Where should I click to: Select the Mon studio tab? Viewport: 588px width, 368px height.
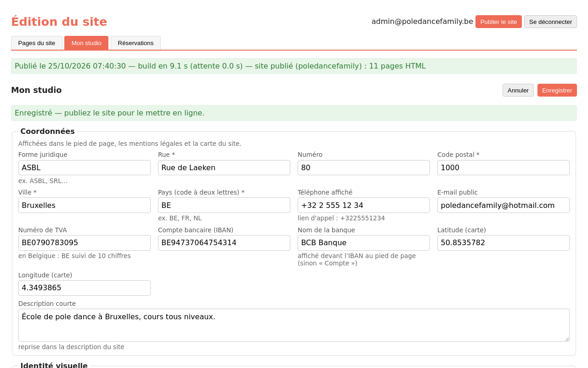(x=86, y=43)
